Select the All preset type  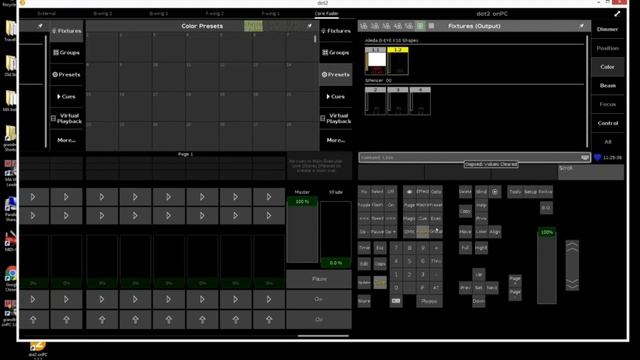coord(607,142)
